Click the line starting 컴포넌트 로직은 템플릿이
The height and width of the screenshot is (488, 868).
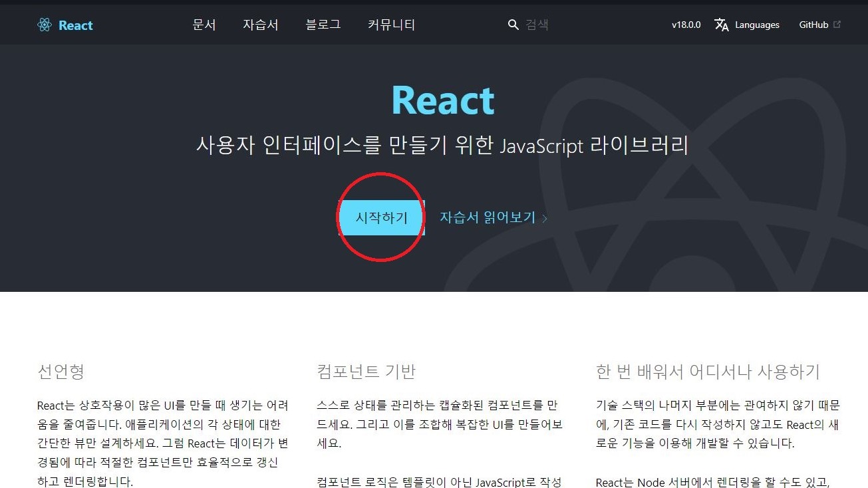440,482
